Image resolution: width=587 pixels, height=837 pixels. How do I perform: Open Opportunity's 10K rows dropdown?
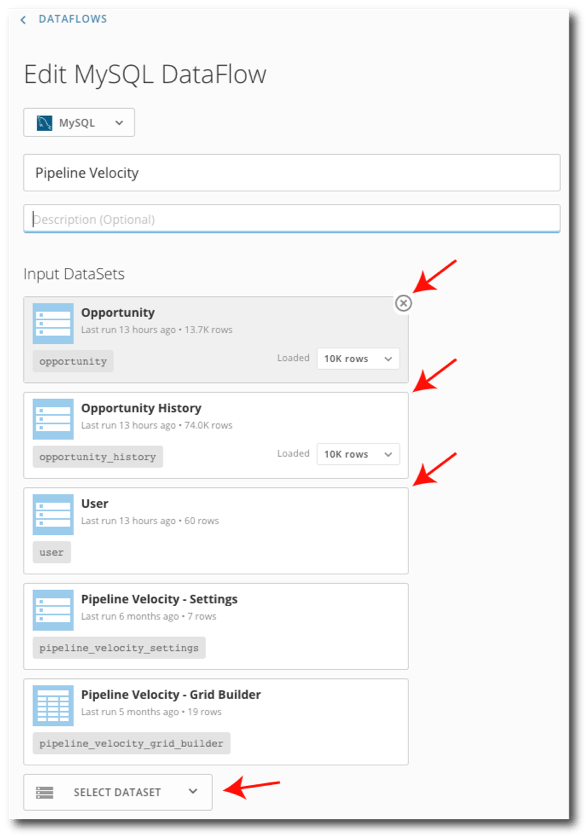point(358,359)
